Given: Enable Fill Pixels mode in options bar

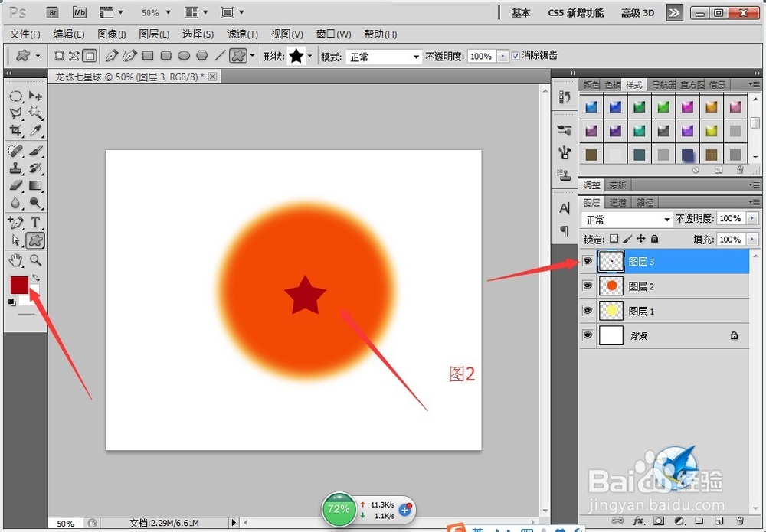Looking at the screenshot, I should [x=90, y=56].
